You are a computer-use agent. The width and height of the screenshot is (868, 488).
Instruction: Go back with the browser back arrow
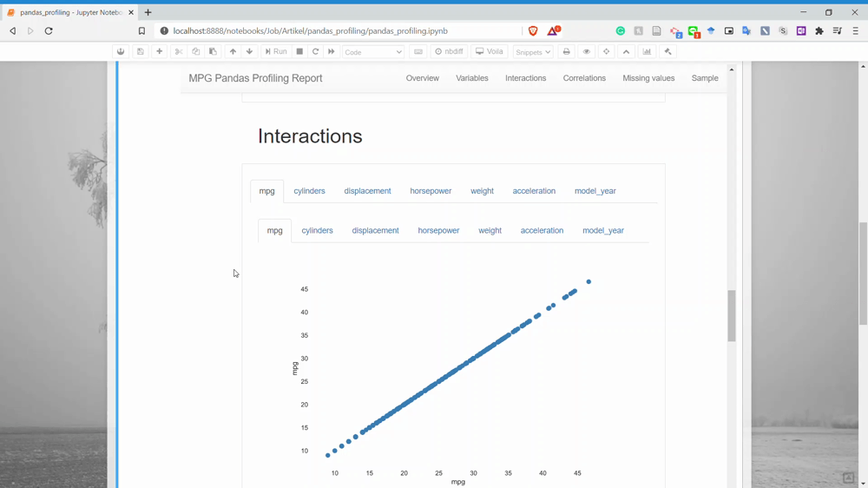pos(13,31)
